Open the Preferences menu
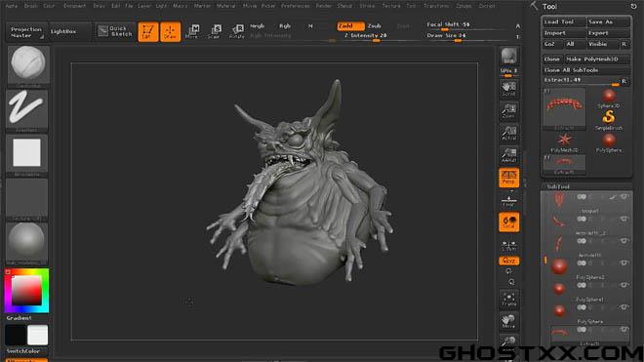This screenshot has width=644, height=362. coord(296,6)
